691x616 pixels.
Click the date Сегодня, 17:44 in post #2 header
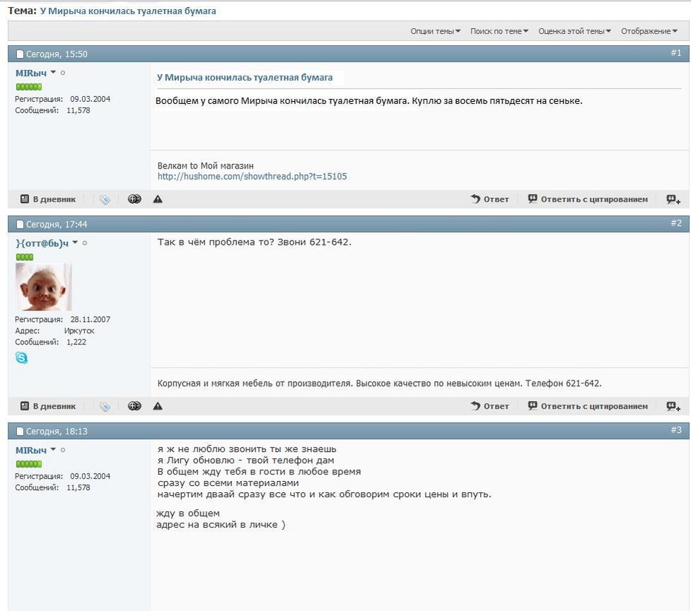[57, 224]
